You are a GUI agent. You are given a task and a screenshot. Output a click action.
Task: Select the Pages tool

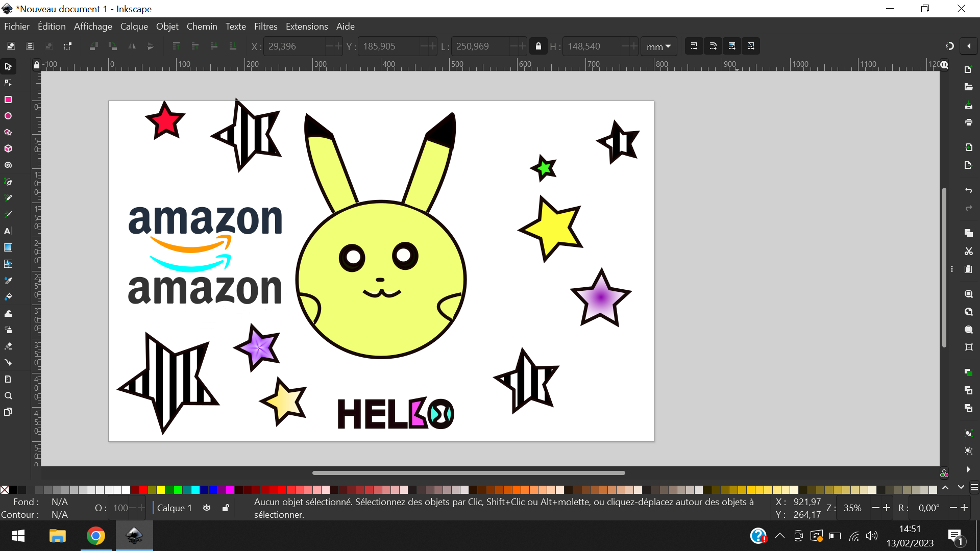point(8,412)
